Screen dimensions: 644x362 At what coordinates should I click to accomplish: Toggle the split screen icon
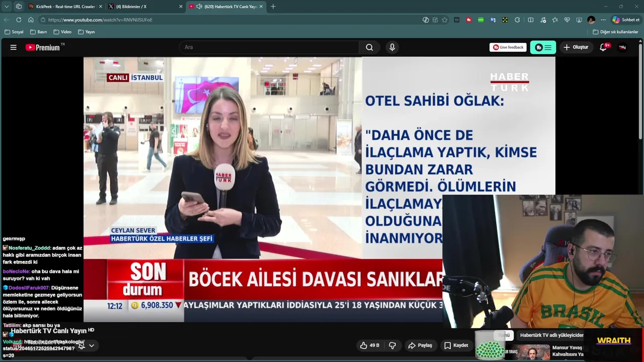pyautogui.click(x=531, y=20)
